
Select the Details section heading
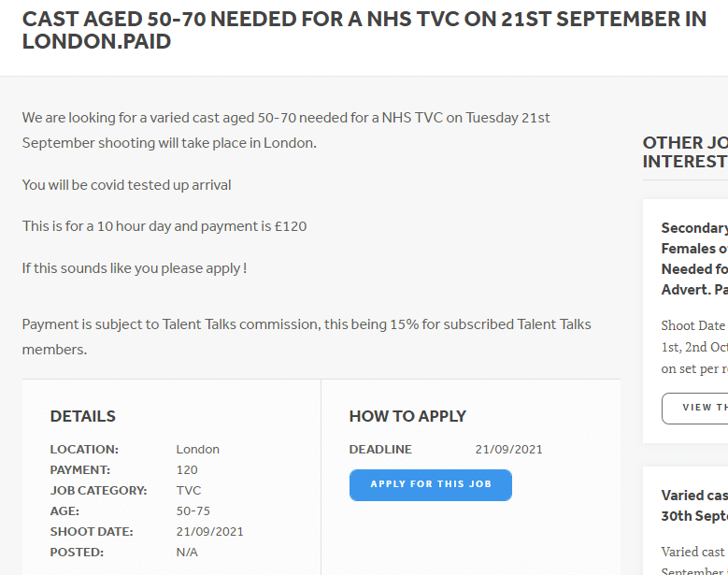[82, 416]
